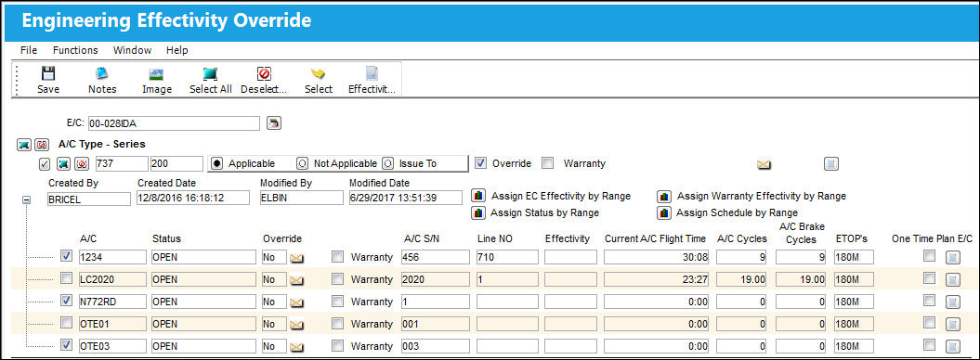Click Override field in OTE03 row

click(274, 347)
